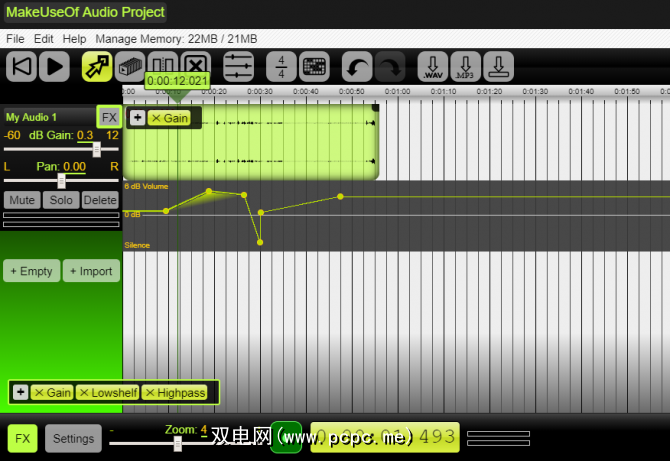Start playback with the play button
Image resolution: width=670 pixels, height=461 pixels.
(54, 67)
